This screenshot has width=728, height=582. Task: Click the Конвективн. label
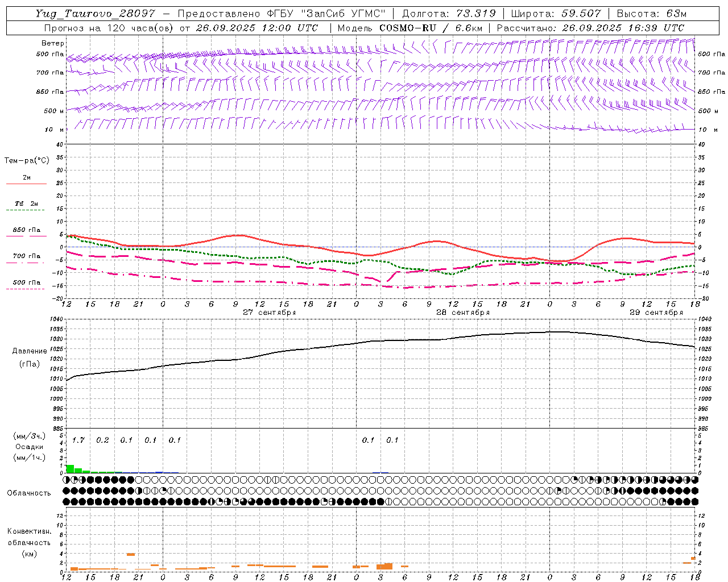tap(29, 531)
